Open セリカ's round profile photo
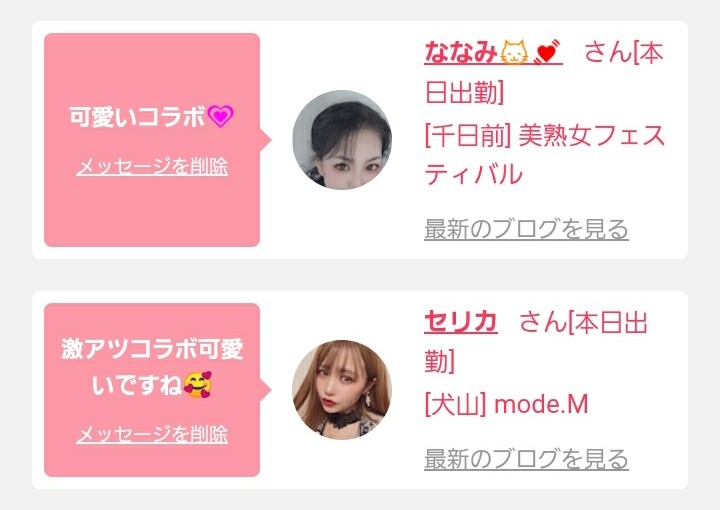720x510 pixels. (x=342, y=390)
